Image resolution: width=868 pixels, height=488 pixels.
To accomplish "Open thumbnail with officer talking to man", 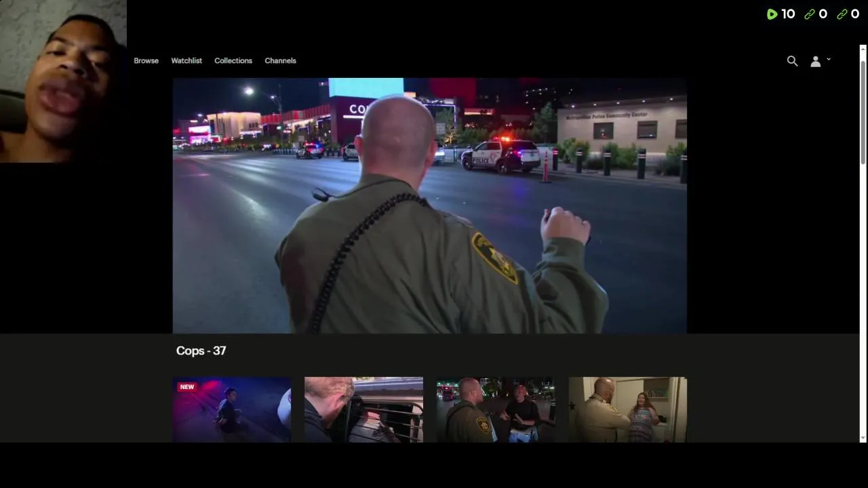I will click(x=496, y=409).
